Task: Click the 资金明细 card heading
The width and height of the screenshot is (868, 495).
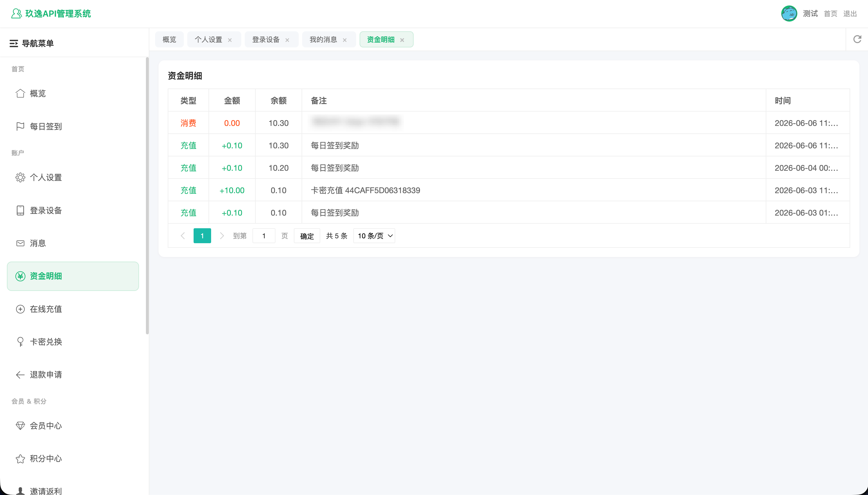Action: coord(185,76)
